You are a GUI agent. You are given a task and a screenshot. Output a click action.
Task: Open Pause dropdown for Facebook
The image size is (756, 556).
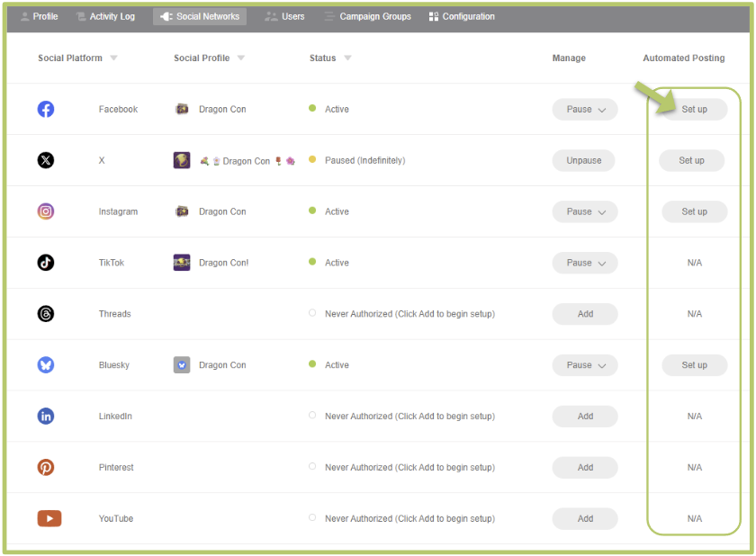tap(585, 110)
